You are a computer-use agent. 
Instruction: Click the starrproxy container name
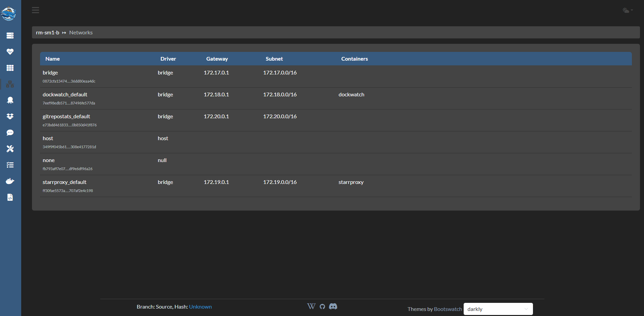(x=351, y=182)
